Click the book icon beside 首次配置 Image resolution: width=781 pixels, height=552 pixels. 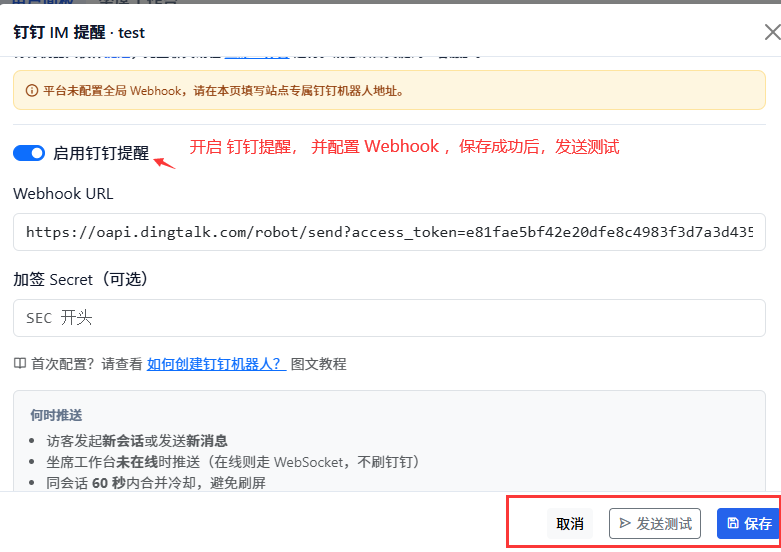click(19, 364)
